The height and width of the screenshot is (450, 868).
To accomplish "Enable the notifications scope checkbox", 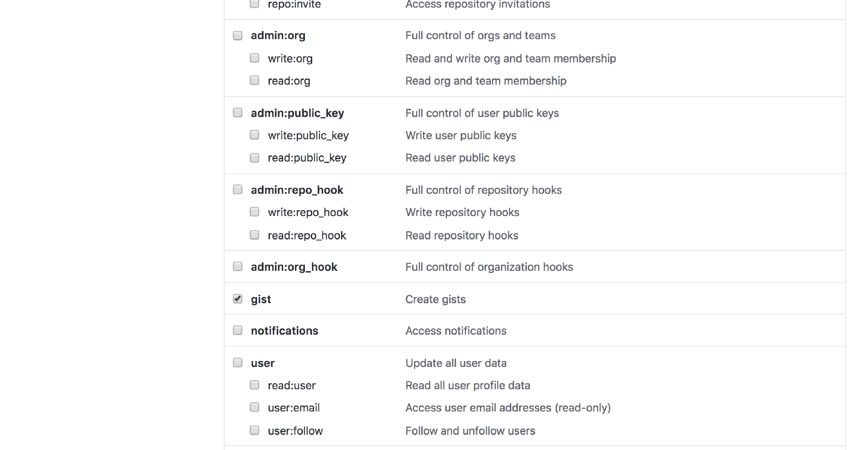I will pos(238,331).
